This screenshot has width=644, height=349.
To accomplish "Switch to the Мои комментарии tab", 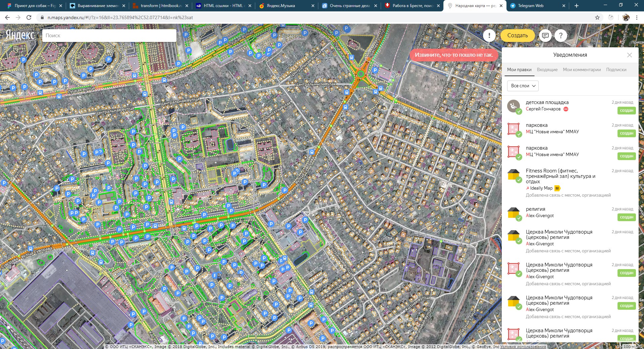I will coord(582,69).
